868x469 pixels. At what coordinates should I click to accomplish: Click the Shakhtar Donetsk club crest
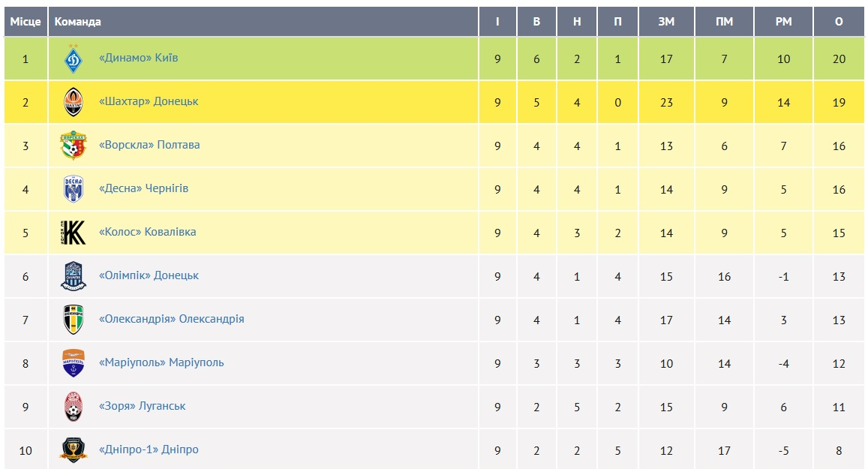(x=73, y=102)
